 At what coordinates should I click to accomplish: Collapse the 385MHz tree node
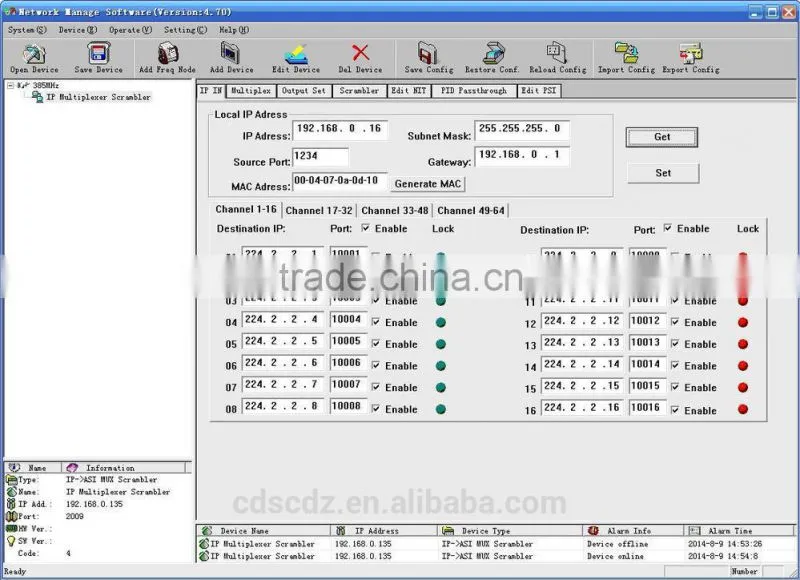[x=10, y=85]
